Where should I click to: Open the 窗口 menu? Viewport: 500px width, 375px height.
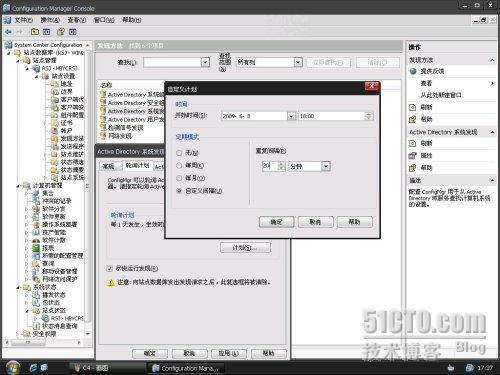tap(104, 20)
